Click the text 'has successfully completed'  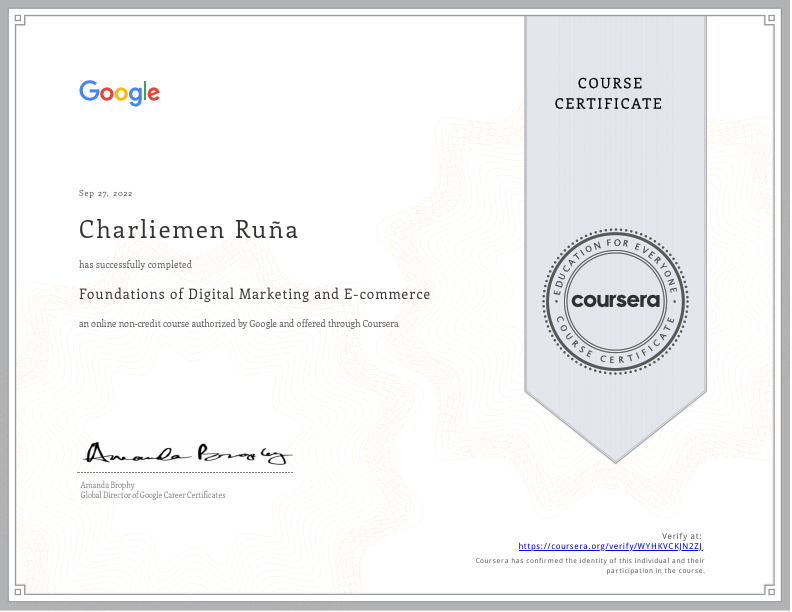click(135, 265)
